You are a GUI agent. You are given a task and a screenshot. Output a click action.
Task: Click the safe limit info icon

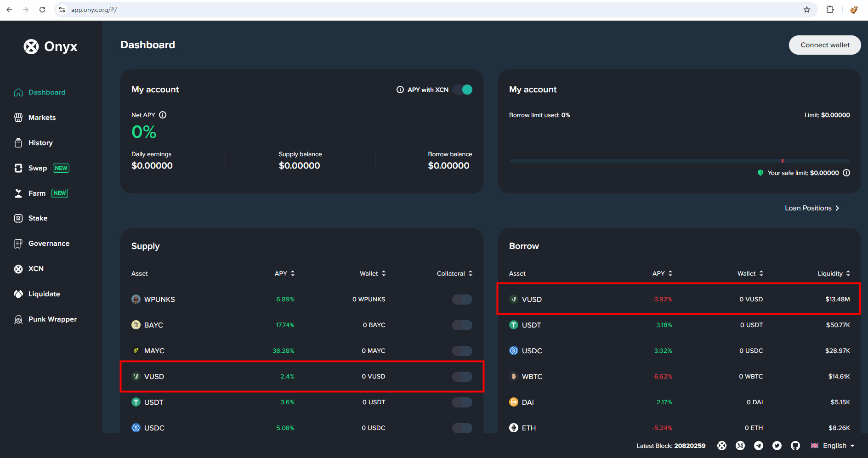pos(847,173)
